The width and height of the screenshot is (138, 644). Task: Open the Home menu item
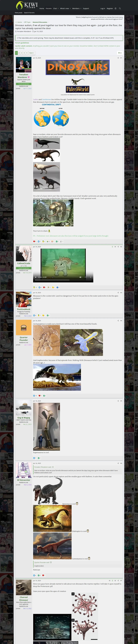42,8
